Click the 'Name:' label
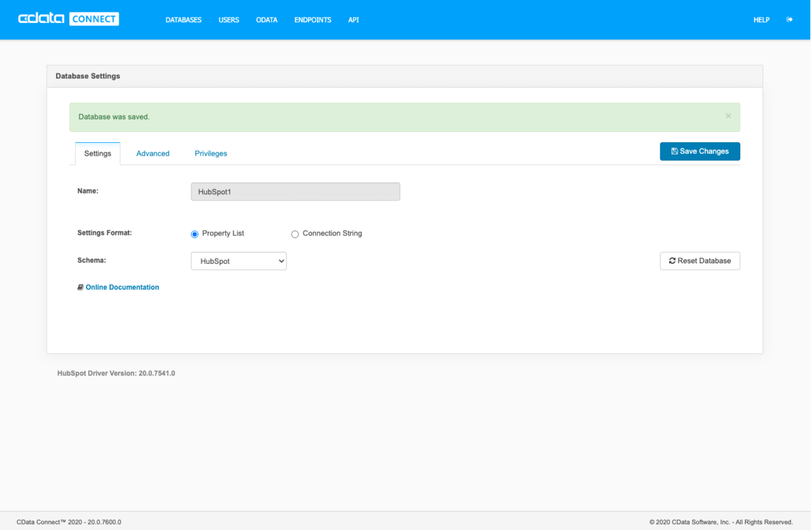Screen dimensions: 812x530 [x=88, y=191]
